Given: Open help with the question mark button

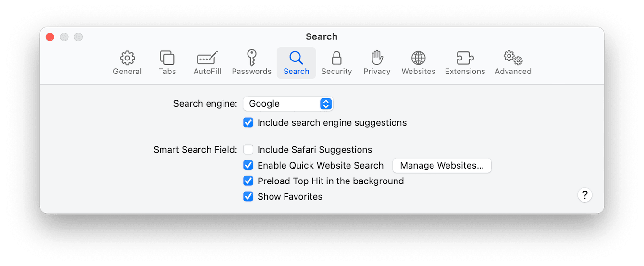Looking at the screenshot, I should coord(585,195).
